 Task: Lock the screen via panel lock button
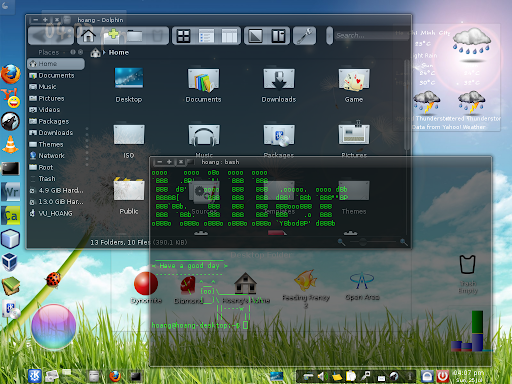pyautogui.click(x=427, y=376)
